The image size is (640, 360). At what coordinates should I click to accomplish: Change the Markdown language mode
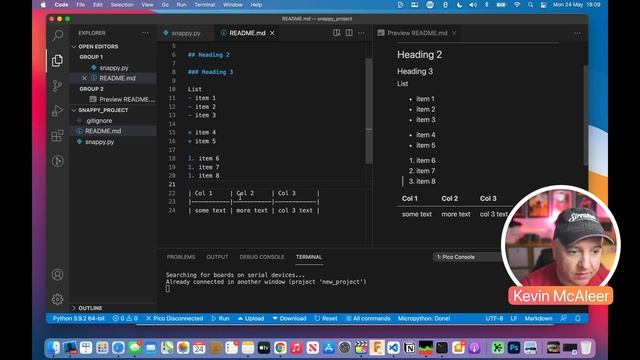pyautogui.click(x=538, y=318)
